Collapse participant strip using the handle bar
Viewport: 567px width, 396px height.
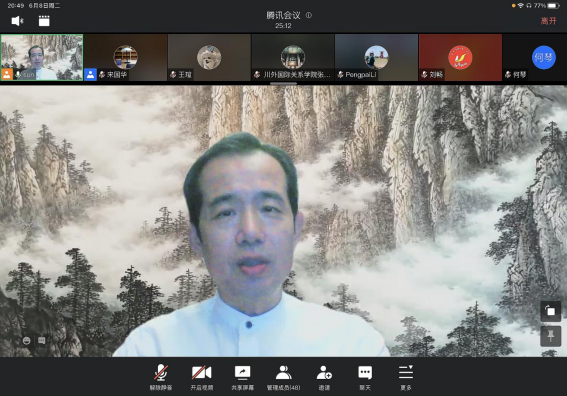pos(284,84)
